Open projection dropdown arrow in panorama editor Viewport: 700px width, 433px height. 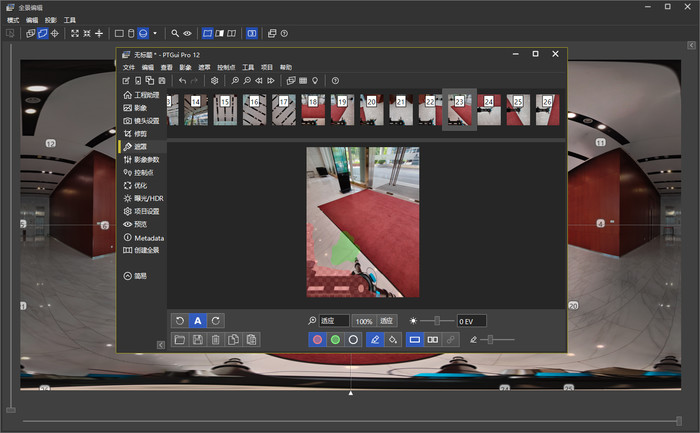[x=155, y=33]
